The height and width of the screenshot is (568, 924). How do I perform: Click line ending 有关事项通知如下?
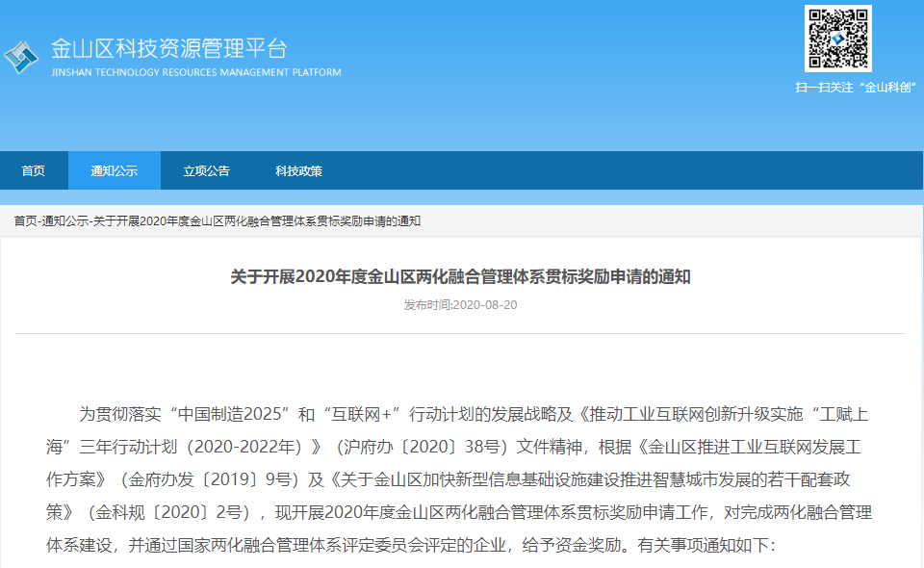411,545
